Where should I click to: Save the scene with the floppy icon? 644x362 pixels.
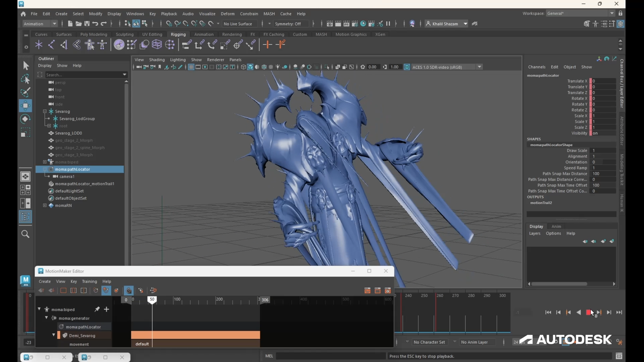(87, 24)
